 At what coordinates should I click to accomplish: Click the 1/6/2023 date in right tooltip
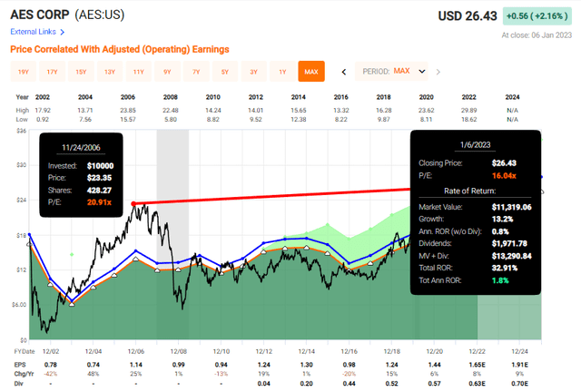pos(475,145)
